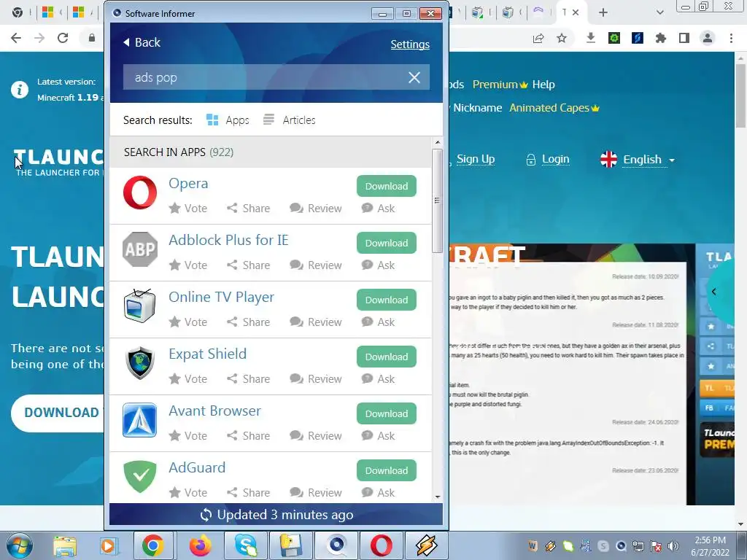Viewport: 747px width, 560px height.
Task: Download Online TV Player
Action: 387,300
